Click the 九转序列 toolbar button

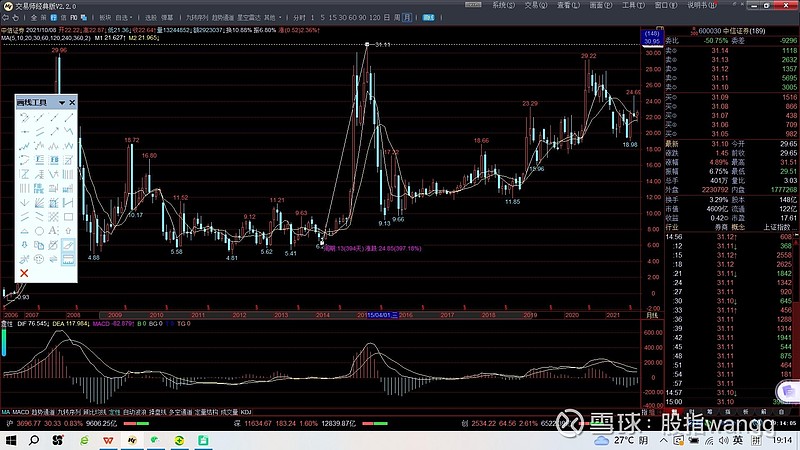point(196,17)
